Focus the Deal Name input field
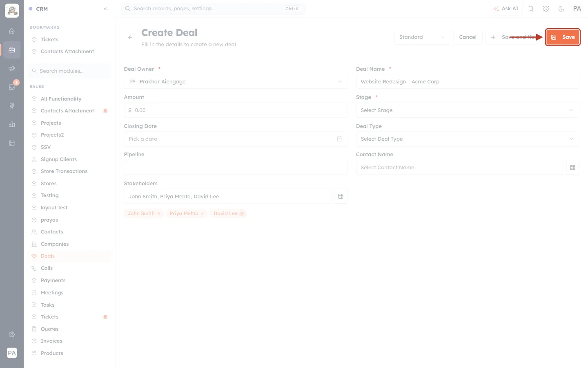The image size is (588, 368). click(x=468, y=81)
